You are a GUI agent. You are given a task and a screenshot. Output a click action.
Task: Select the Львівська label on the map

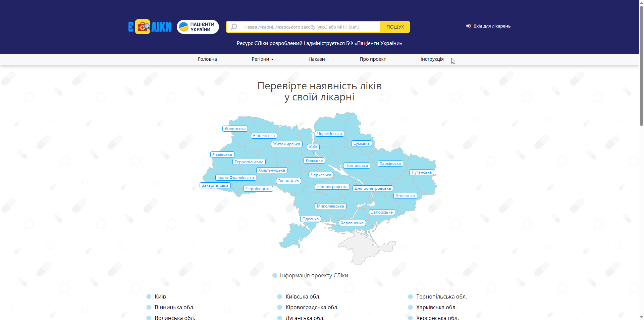coord(222,154)
